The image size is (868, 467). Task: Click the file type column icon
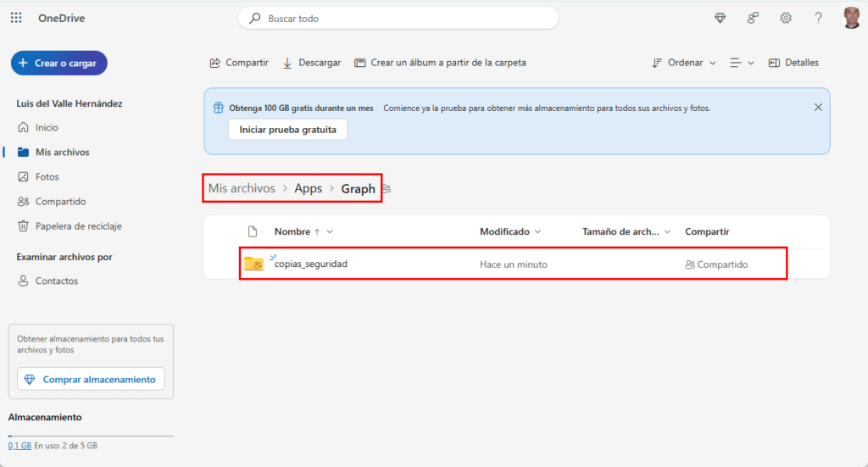tap(252, 231)
